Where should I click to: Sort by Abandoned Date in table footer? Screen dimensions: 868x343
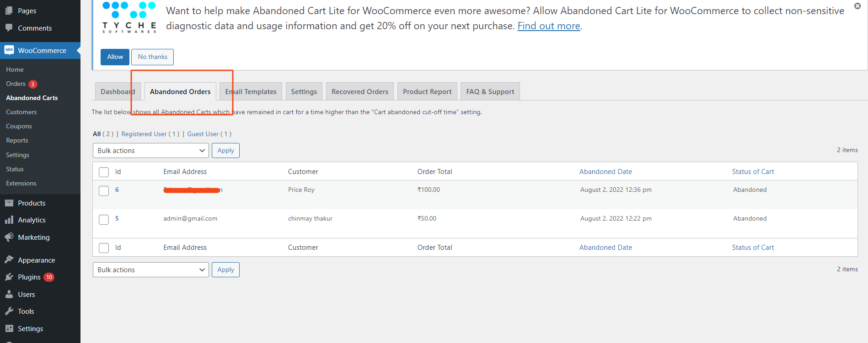pyautogui.click(x=605, y=248)
